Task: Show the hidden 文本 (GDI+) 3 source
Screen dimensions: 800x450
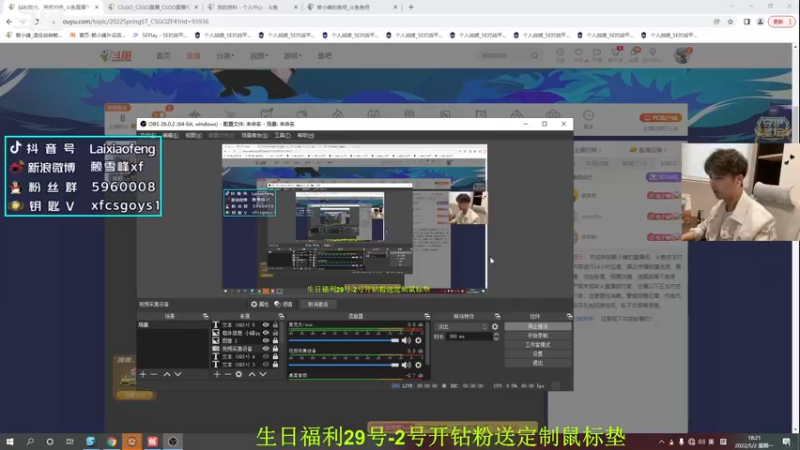Action: coord(266,364)
